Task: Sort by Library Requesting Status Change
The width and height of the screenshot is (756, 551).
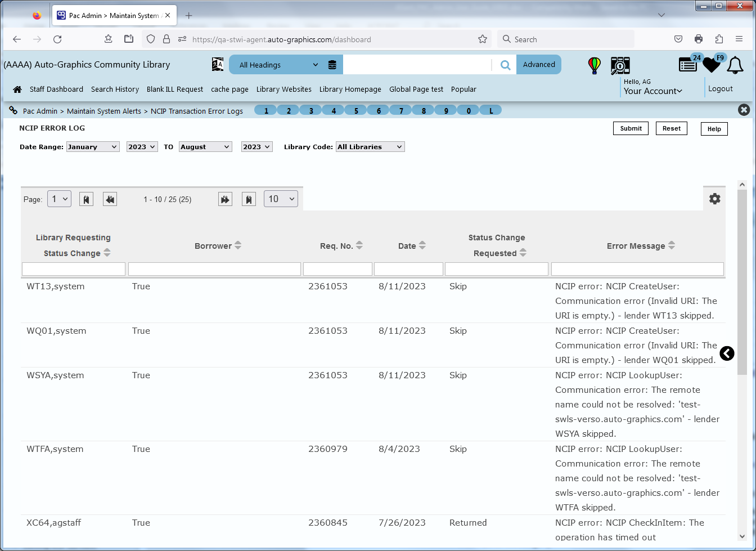Action: coord(107,253)
